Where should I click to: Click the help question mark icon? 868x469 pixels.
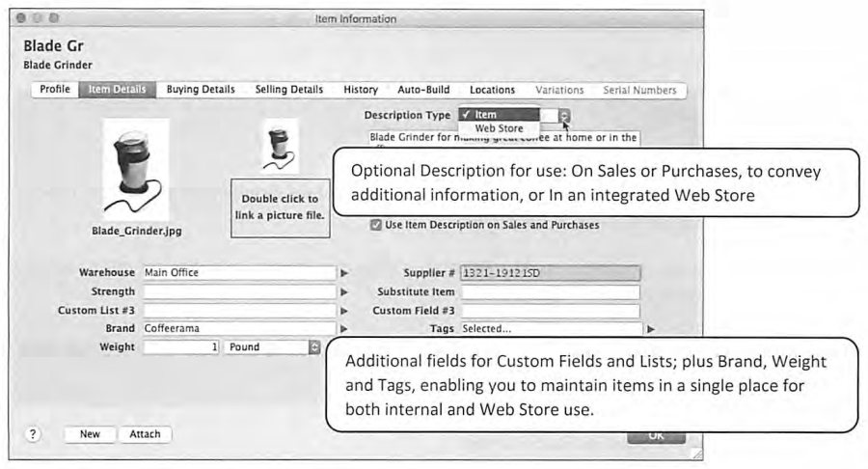[33, 434]
